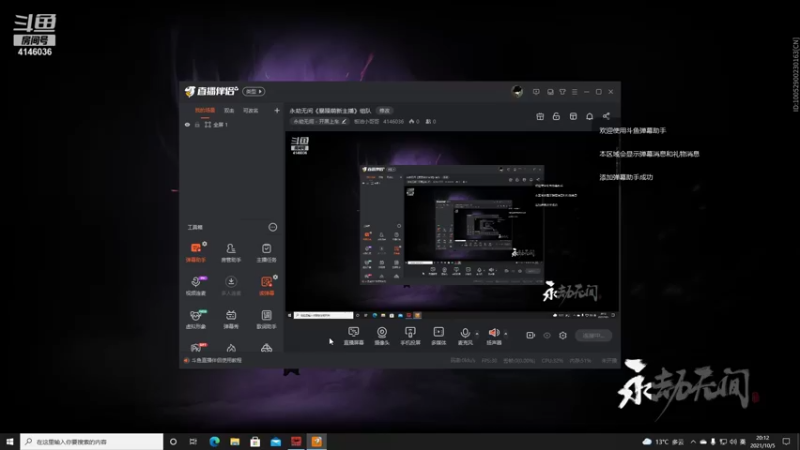Viewport: 800px width, 450px height.
Task: Click the user avatar in the title bar
Action: click(x=517, y=91)
